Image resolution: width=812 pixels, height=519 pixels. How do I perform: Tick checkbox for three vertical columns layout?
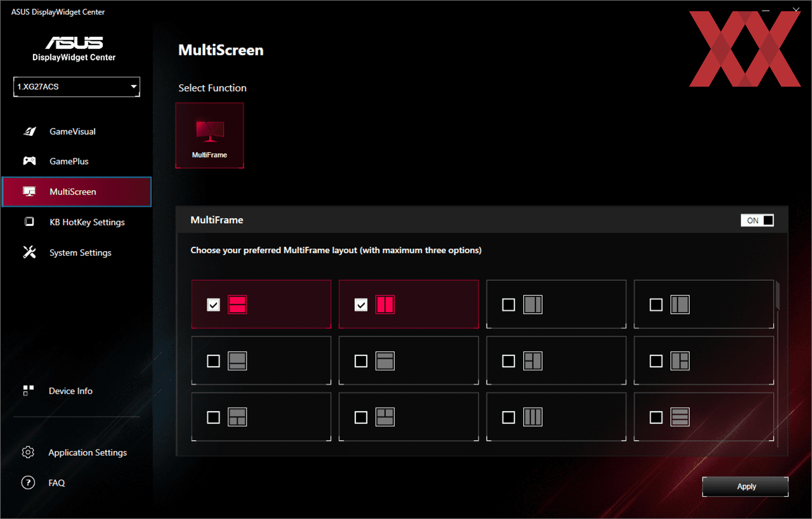[508, 417]
